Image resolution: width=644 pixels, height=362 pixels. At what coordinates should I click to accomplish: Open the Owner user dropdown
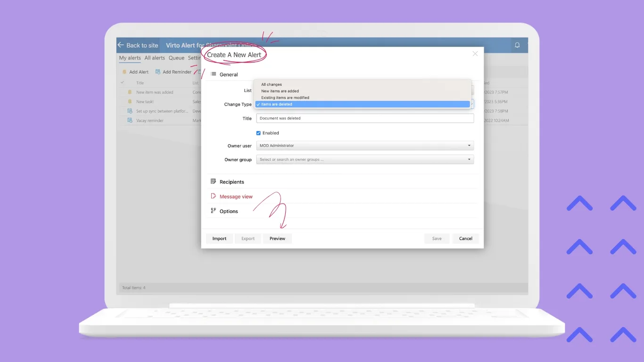click(469, 145)
